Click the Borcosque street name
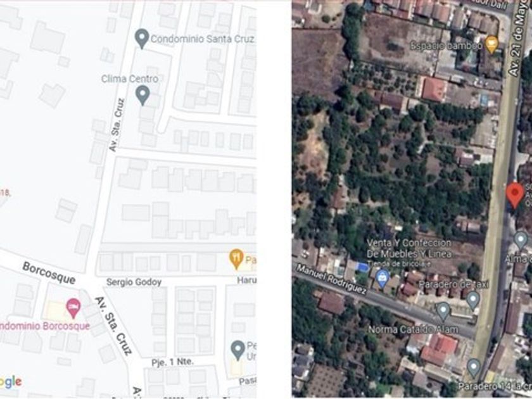532x399 pixels. [49, 273]
